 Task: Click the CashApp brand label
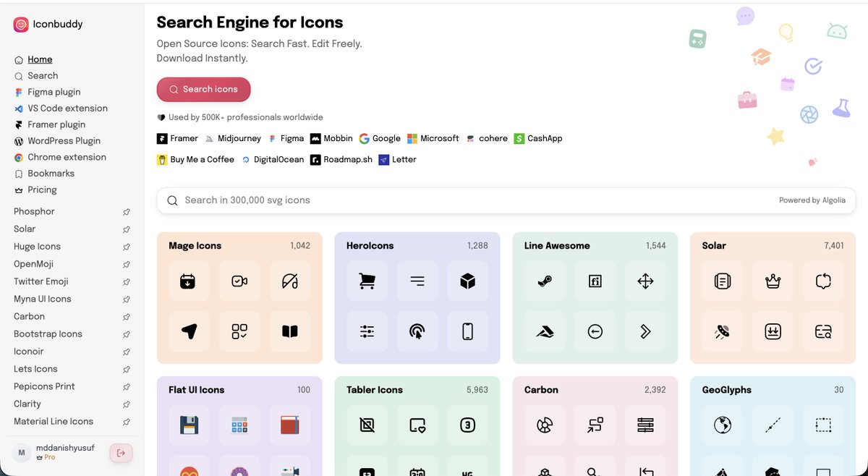[x=545, y=138]
